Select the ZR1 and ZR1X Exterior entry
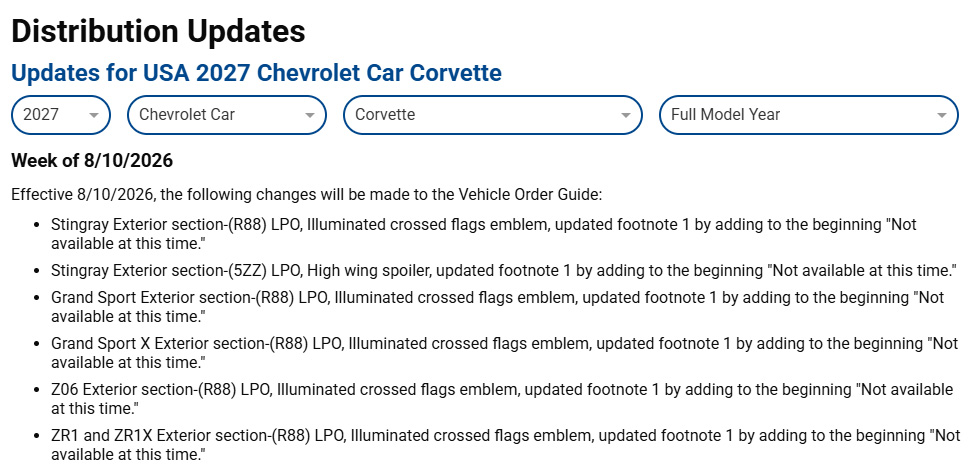 [x=505, y=444]
